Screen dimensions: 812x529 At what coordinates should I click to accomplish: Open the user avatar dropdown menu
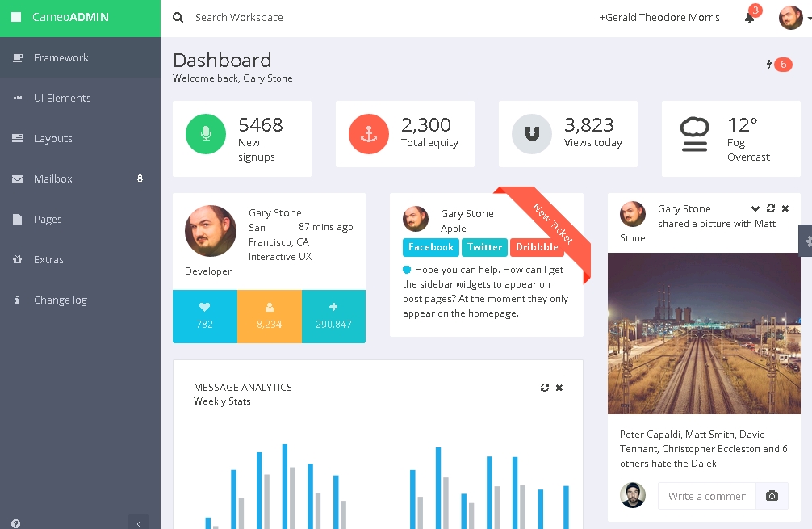794,18
